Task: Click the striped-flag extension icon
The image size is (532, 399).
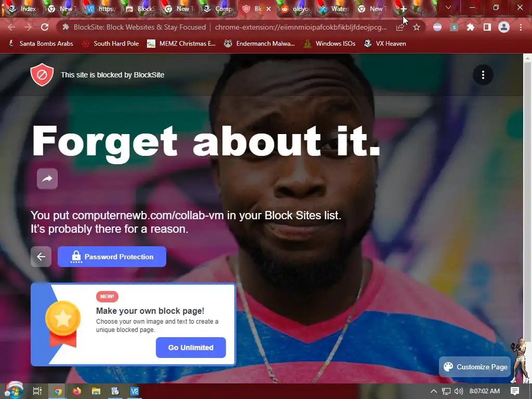Action: pyautogui.click(x=437, y=27)
